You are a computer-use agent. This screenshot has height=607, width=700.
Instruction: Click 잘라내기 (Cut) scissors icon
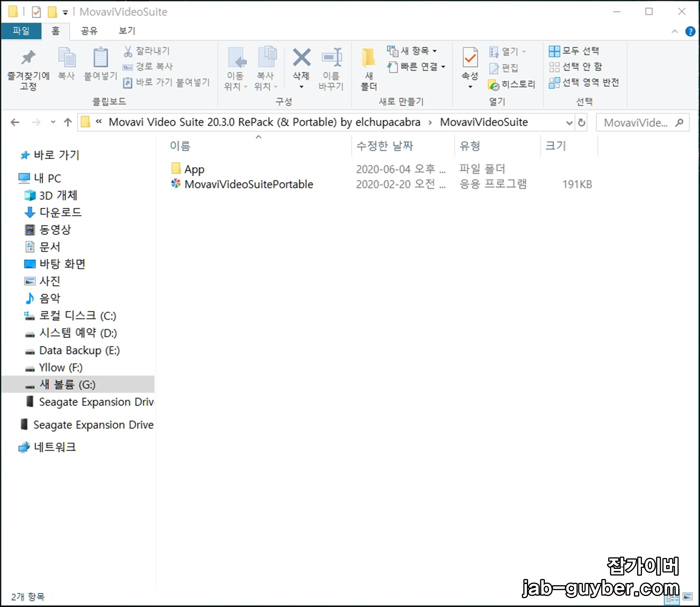(128, 51)
